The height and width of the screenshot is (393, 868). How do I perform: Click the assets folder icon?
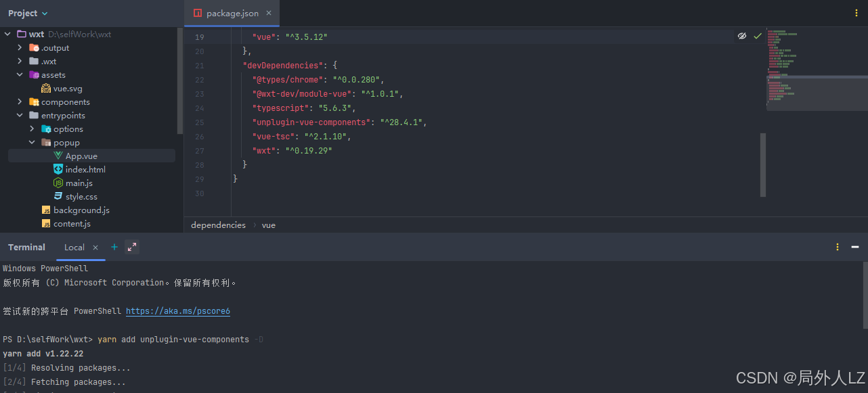point(34,74)
